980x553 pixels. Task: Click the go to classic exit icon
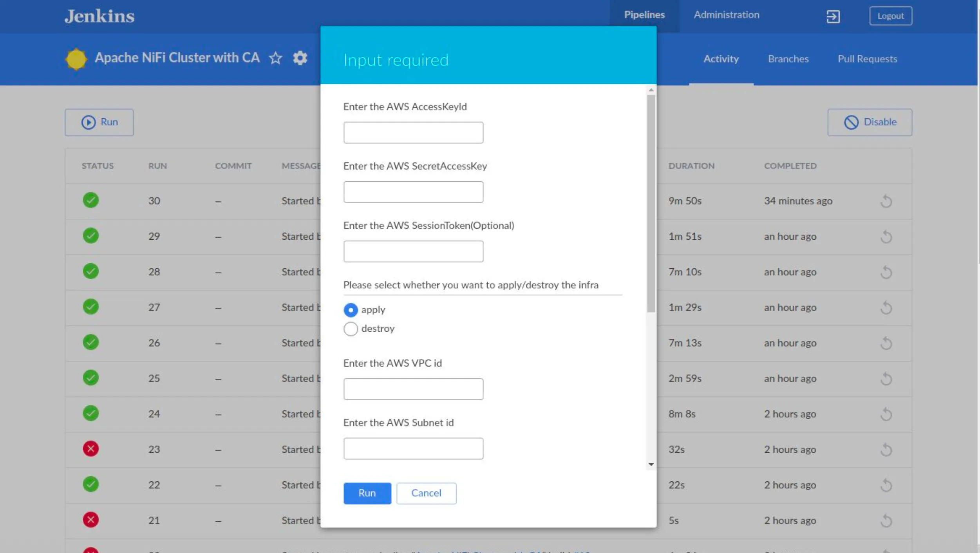[833, 16]
